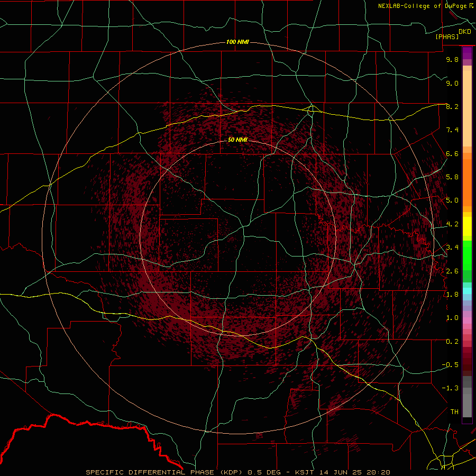Select the 2.6 value on the scale
Image resolution: width=476 pixels, height=476 pixels.
(452, 271)
